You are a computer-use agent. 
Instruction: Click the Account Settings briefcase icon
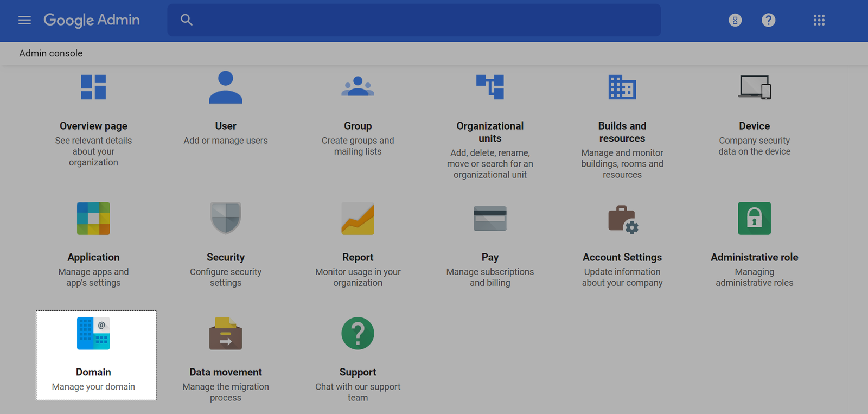623,219
